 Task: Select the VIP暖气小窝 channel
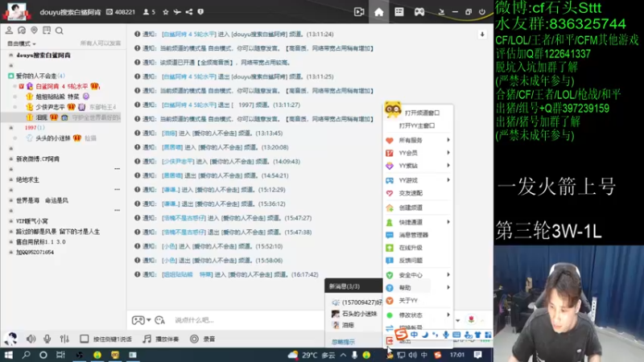[31, 220]
